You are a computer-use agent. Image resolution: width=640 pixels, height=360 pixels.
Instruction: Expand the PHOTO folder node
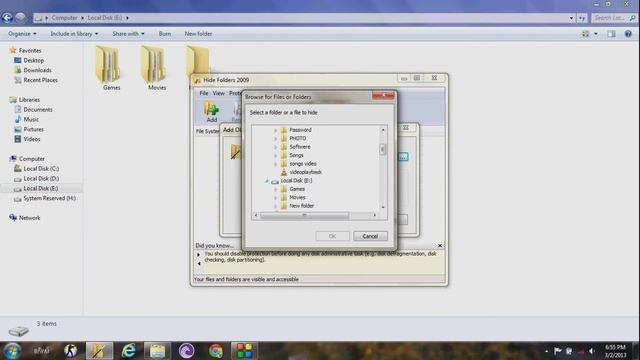[276, 138]
